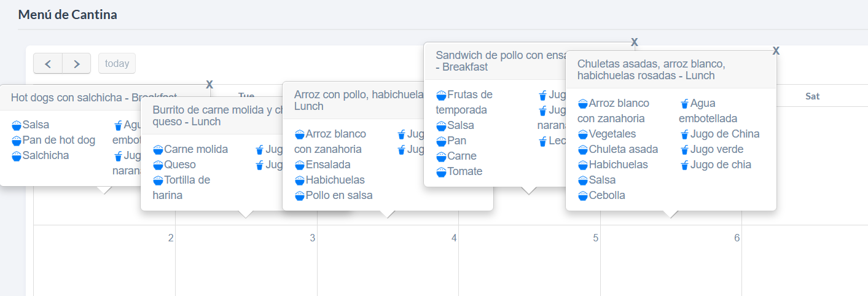868x296 pixels.
Task: Select calendar day 6 cell
Action: click(x=671, y=258)
